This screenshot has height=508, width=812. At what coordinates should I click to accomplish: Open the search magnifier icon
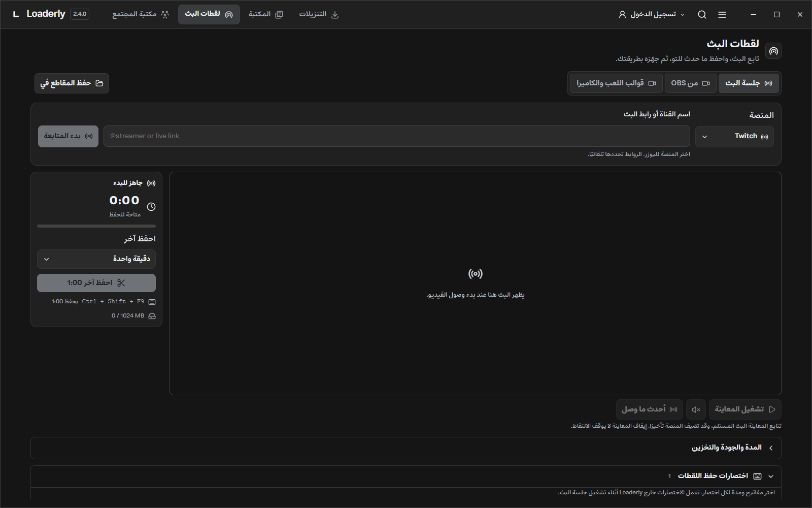tap(702, 15)
